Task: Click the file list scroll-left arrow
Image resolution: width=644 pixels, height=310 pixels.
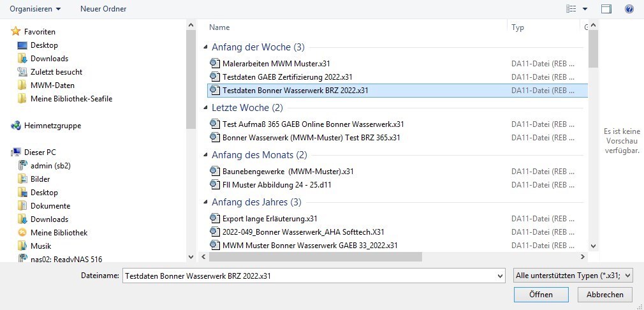Action: pyautogui.click(x=203, y=256)
